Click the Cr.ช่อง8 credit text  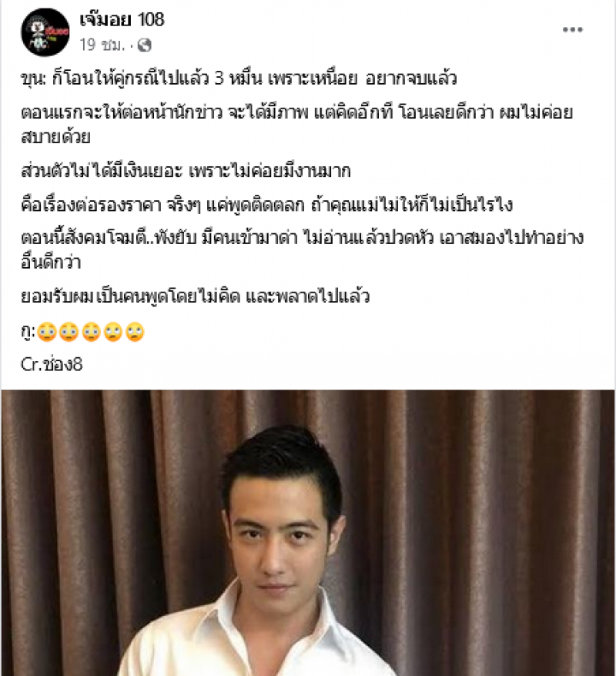pos(52,365)
